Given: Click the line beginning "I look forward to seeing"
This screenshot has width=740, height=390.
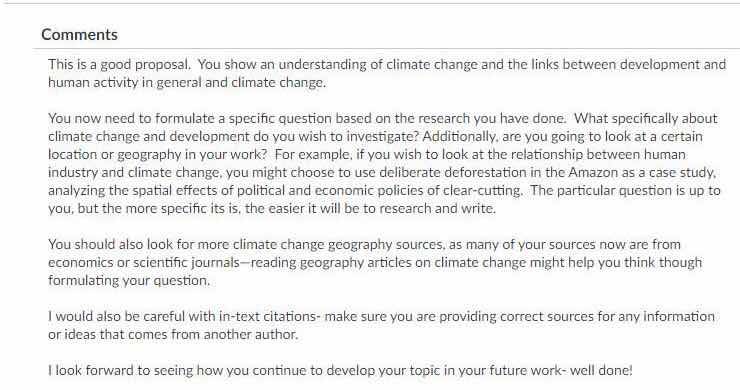Looking at the screenshot, I should click(340, 370).
